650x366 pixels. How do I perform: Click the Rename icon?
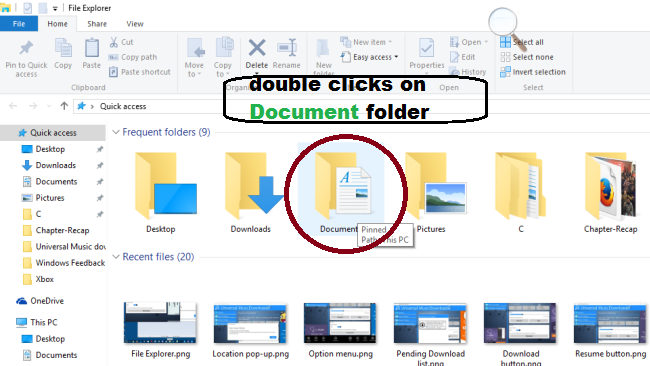pos(287,48)
